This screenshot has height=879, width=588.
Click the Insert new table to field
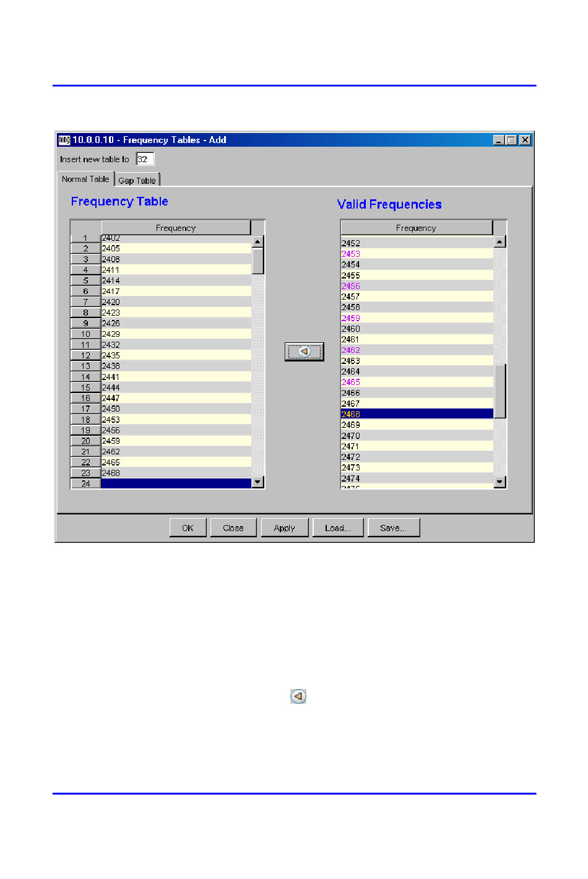point(144,159)
